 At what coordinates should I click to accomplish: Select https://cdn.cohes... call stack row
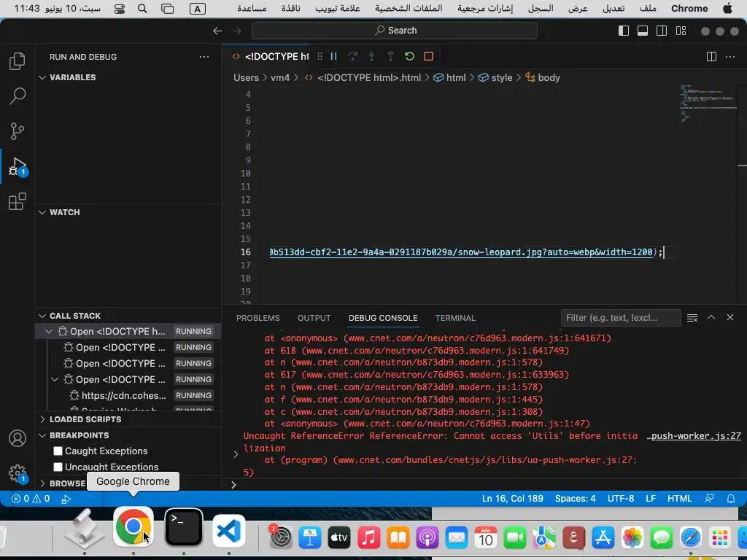tap(128, 396)
